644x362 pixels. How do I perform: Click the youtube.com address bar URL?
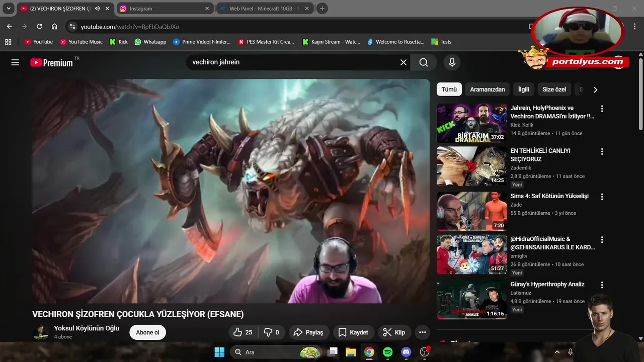(130, 27)
